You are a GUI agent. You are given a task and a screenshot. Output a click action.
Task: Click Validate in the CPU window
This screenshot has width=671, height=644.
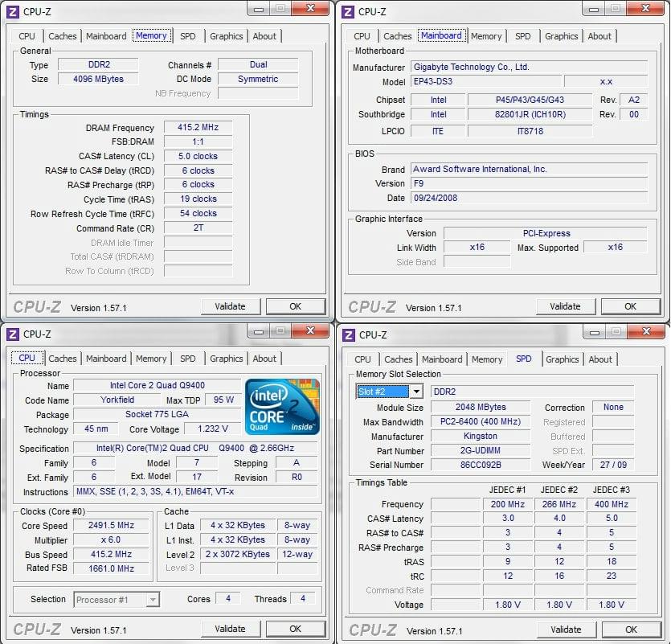pos(230,629)
